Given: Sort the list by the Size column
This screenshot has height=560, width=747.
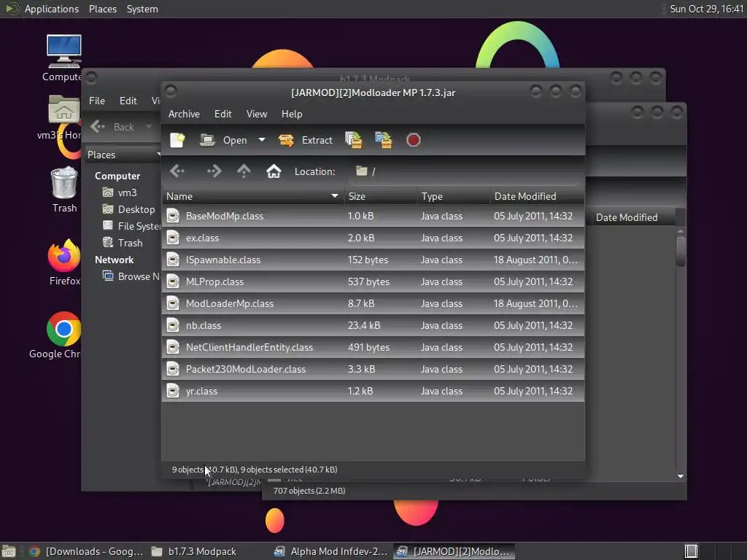Looking at the screenshot, I should [x=381, y=196].
